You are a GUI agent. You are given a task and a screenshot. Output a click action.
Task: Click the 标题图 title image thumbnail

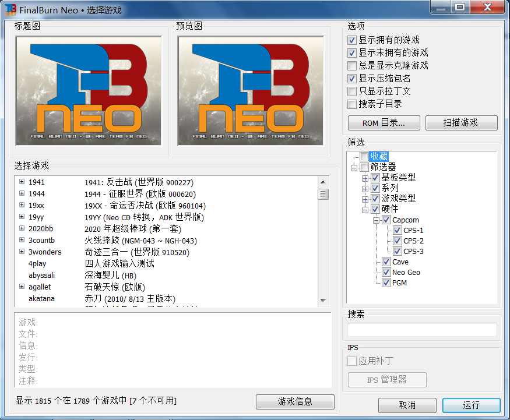pos(89,91)
